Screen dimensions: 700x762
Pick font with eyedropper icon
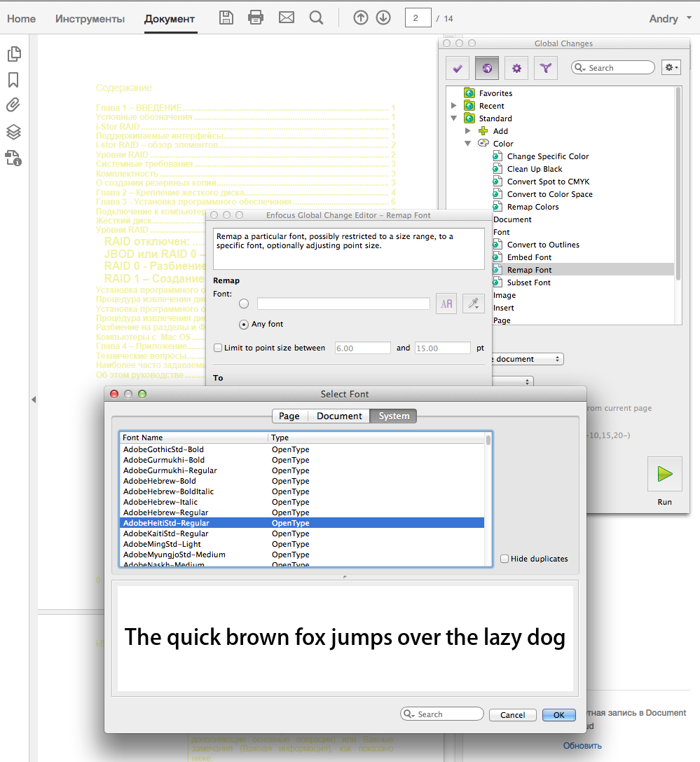(474, 304)
